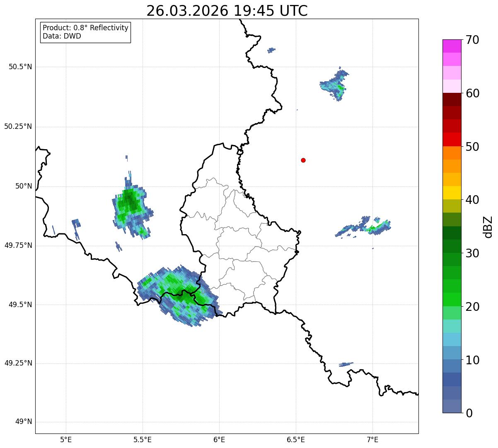
Task: Click the 6°E longitude label
Action: coord(219,439)
